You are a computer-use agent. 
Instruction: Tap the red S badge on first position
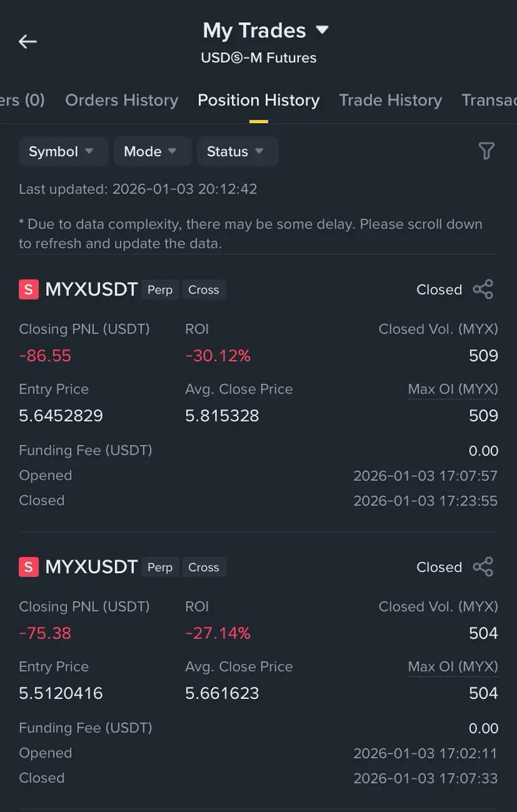[28, 290]
